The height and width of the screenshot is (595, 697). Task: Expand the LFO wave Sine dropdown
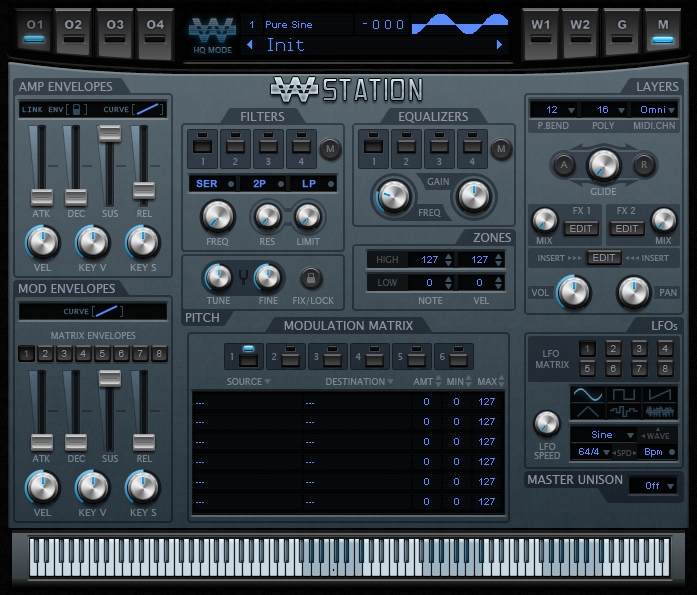tap(604, 435)
